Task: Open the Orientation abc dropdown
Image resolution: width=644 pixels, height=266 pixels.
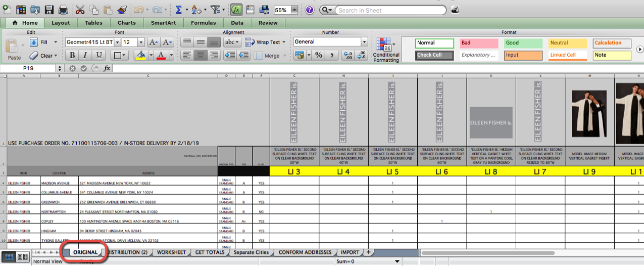Action: pyautogui.click(x=233, y=42)
